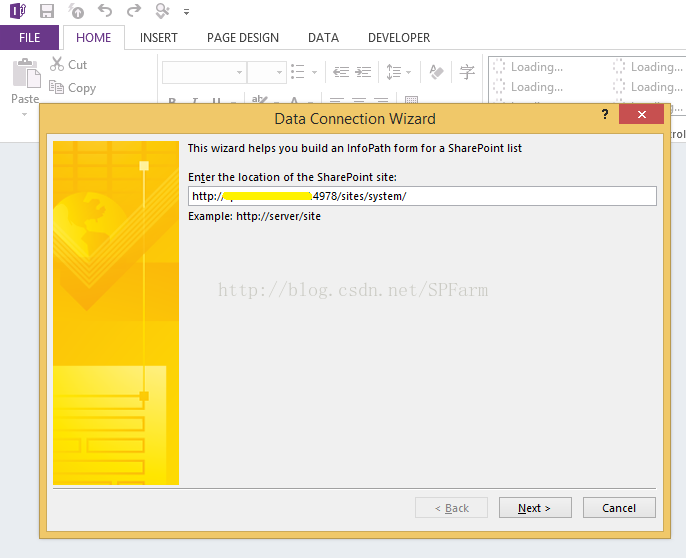Click the bullet list icon
Image resolution: width=686 pixels, height=558 pixels.
pyautogui.click(x=298, y=72)
